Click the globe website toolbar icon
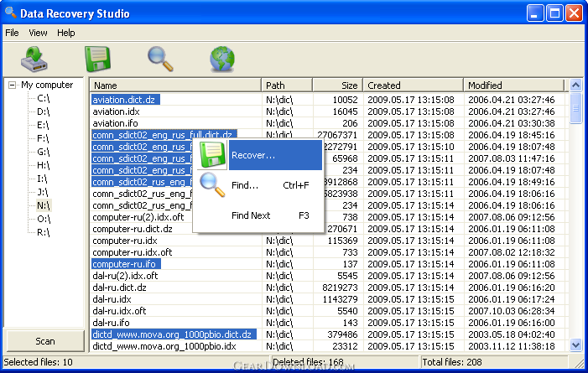 (x=222, y=59)
